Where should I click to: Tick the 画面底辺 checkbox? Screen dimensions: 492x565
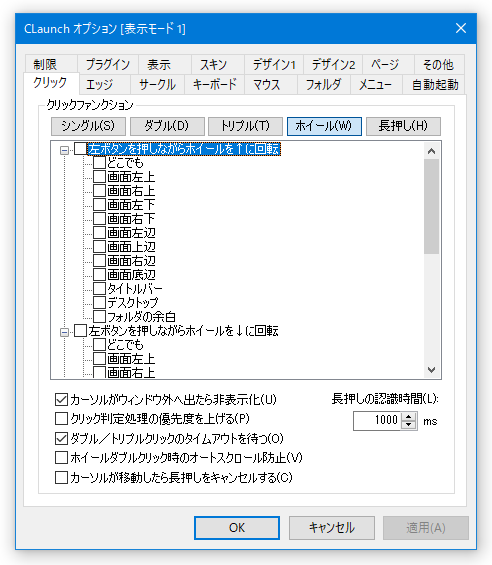(x=99, y=275)
